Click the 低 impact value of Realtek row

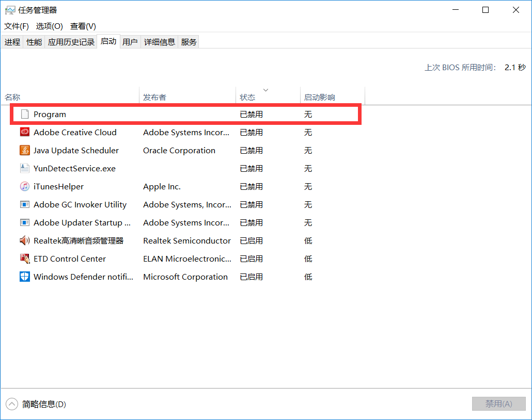308,240
